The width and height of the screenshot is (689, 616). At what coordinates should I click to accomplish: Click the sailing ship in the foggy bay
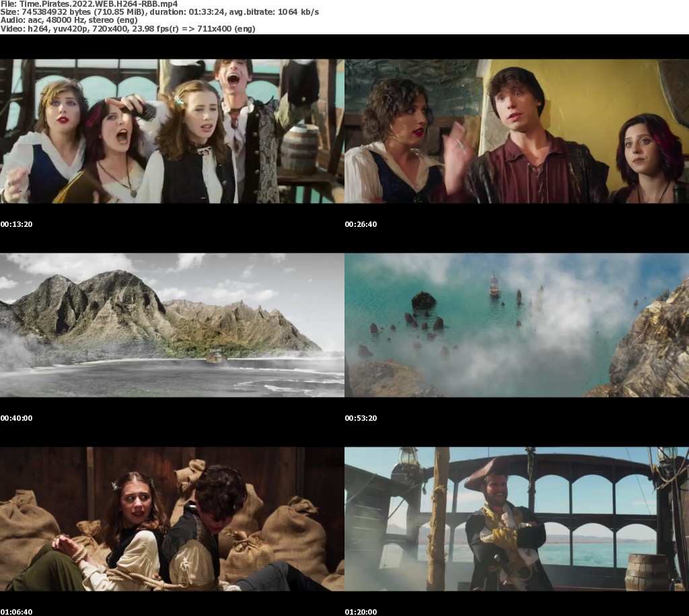[495, 286]
